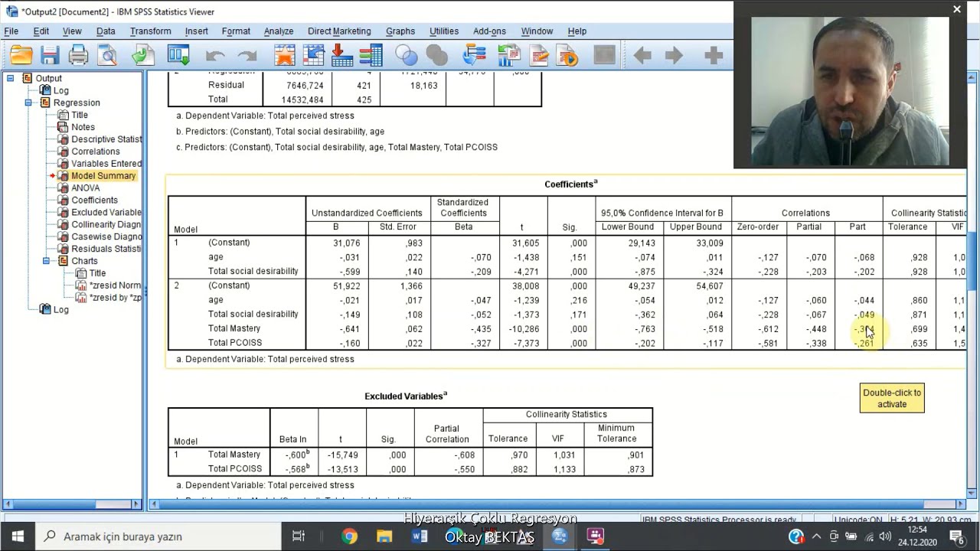Image resolution: width=980 pixels, height=551 pixels.
Task: Open the Transform menu
Action: tap(151, 31)
